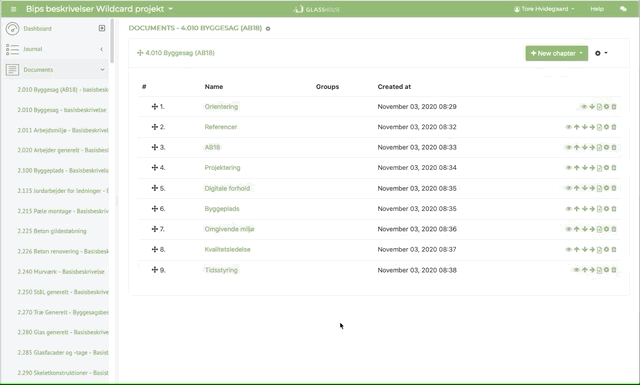Move Orientering chapter down
The height and width of the screenshot is (385, 640).
592,107
